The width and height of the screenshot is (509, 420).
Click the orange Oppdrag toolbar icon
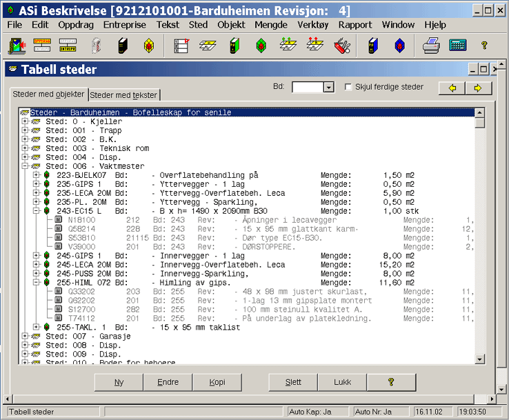(42, 46)
